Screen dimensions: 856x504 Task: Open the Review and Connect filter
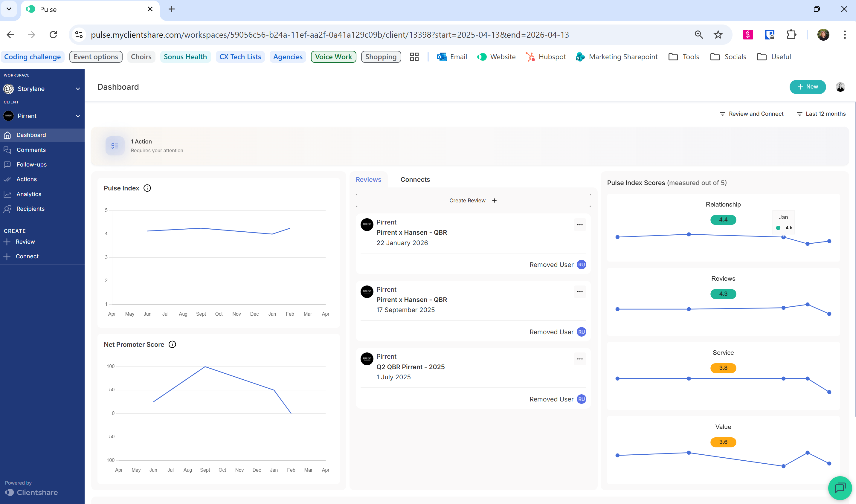(751, 114)
